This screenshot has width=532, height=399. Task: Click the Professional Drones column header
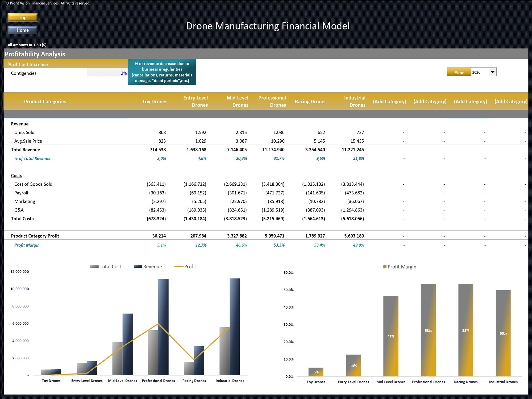tap(272, 101)
